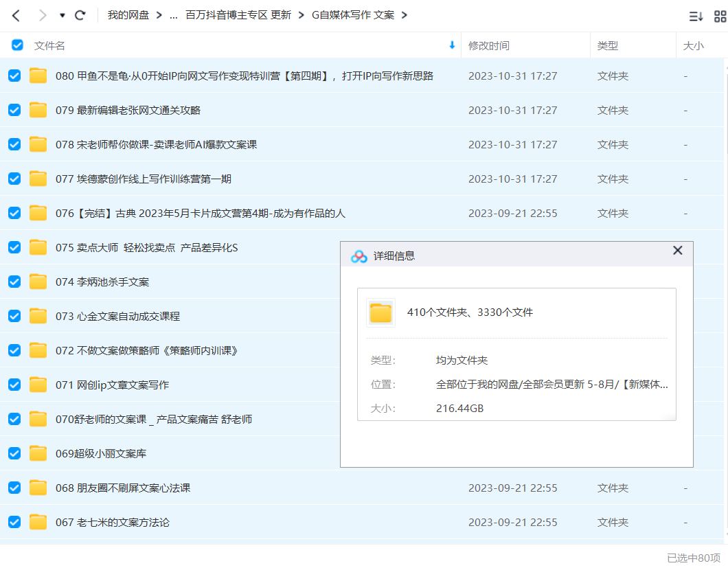This screenshot has width=728, height=570.
Task: Open the navigation history dropdown arrow
Action: (x=62, y=15)
